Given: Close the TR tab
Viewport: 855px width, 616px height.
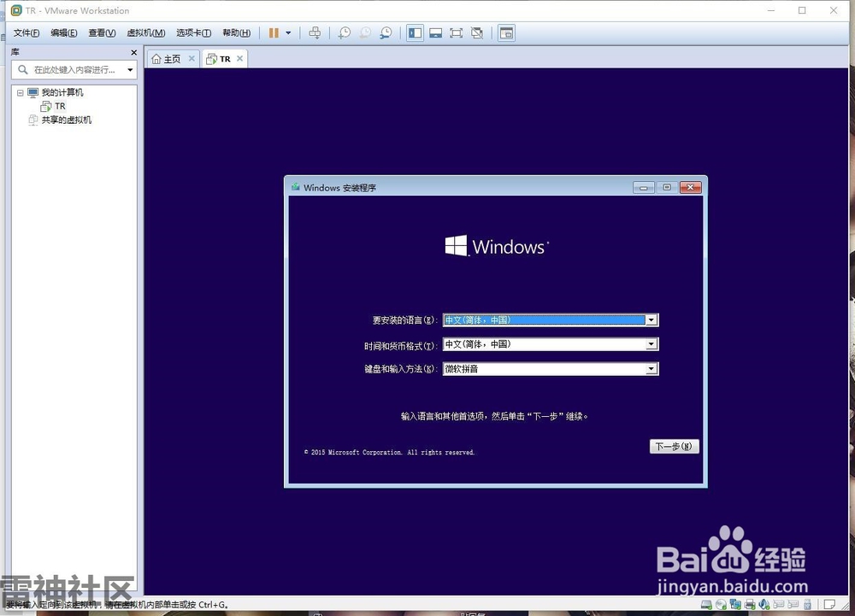Looking at the screenshot, I should click(x=239, y=58).
